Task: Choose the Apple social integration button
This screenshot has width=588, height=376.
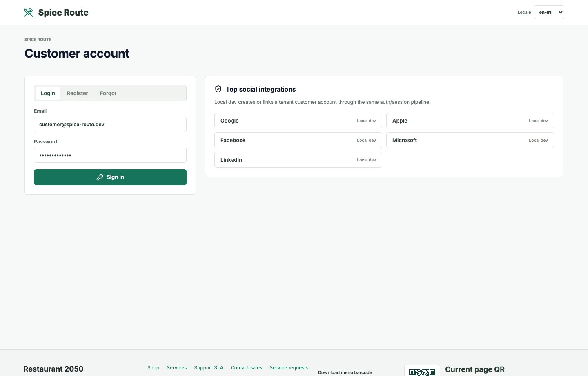Action: (470, 121)
